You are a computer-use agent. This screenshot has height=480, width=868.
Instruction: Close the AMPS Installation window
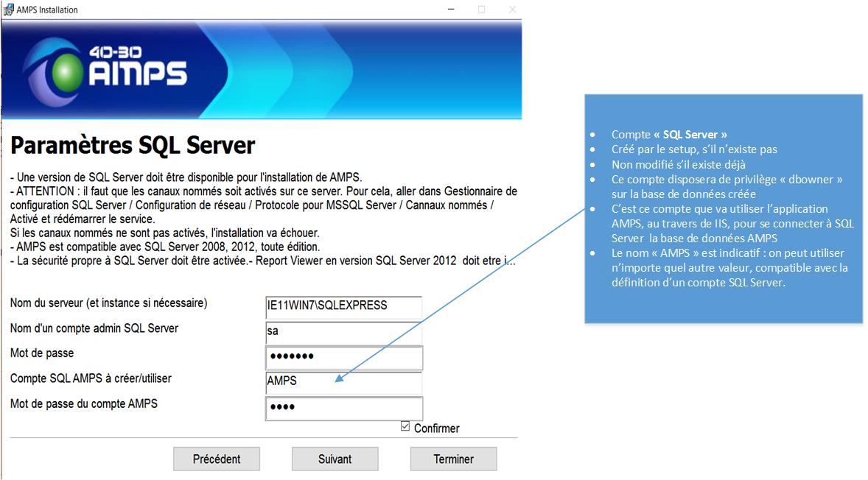(512, 10)
